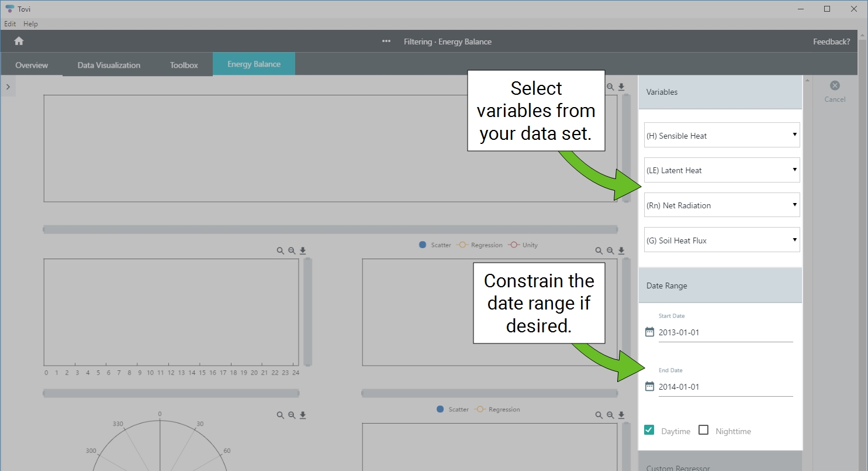Viewport: 868px width, 471px height.
Task: Download the scatter regression unity chart
Action: coord(621,251)
